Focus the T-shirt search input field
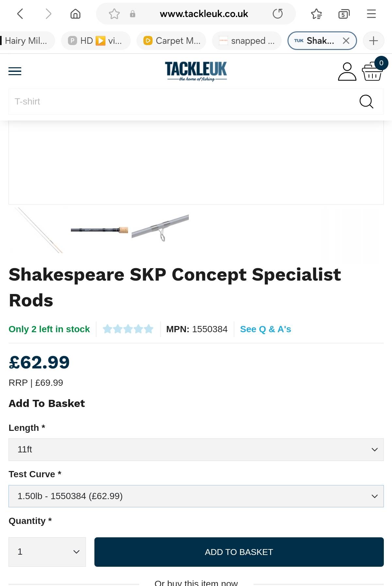This screenshot has width=392, height=586. (183, 102)
